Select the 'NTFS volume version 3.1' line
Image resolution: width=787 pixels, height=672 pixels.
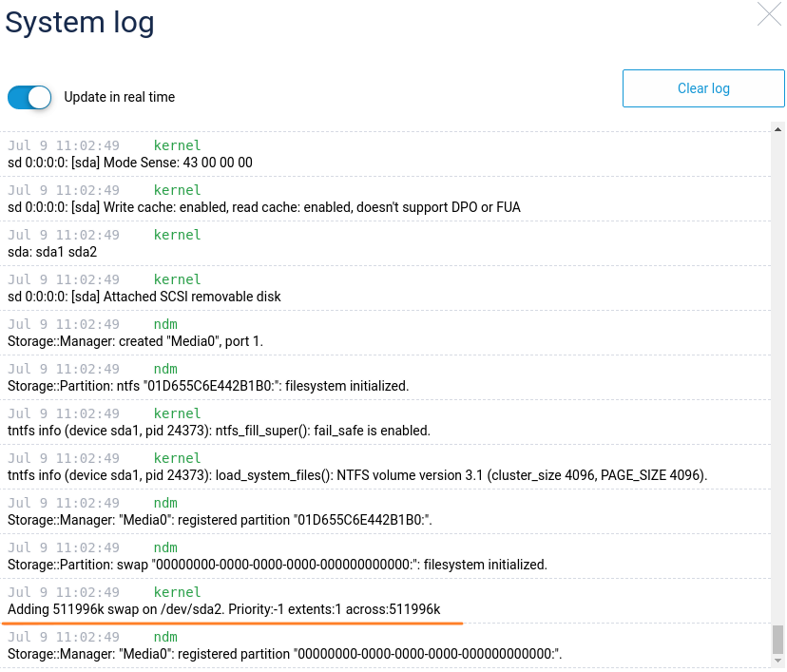[x=357, y=475]
